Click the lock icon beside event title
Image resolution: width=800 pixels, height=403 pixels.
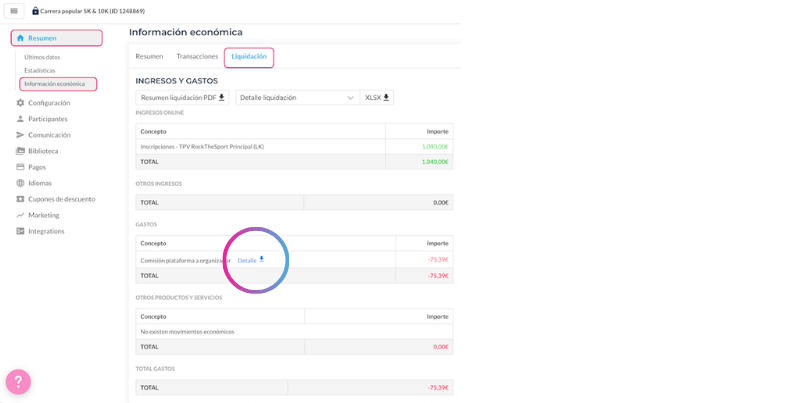[x=35, y=11]
